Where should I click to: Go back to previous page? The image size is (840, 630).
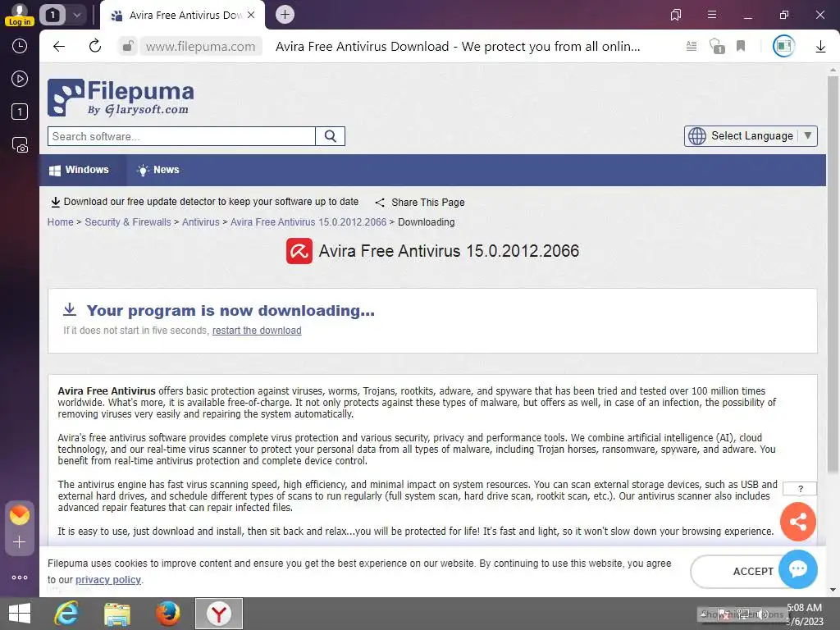coord(59,47)
